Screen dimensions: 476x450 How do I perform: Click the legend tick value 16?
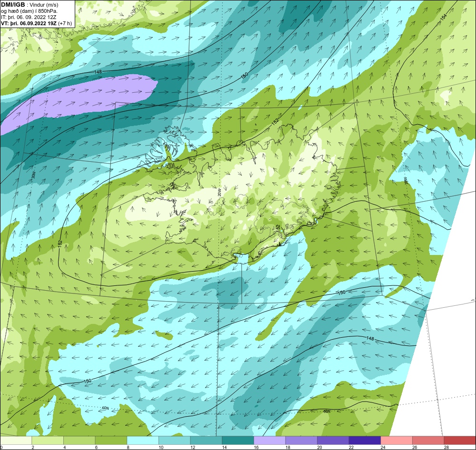256,447
